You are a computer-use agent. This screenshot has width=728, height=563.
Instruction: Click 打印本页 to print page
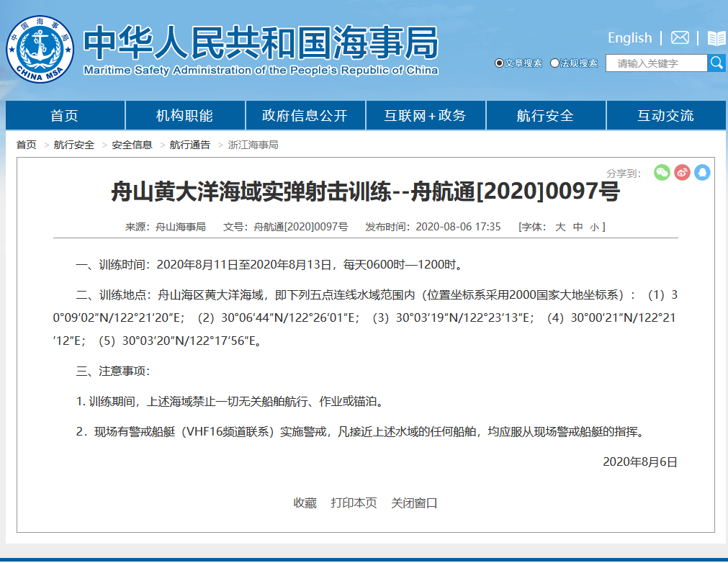354,503
